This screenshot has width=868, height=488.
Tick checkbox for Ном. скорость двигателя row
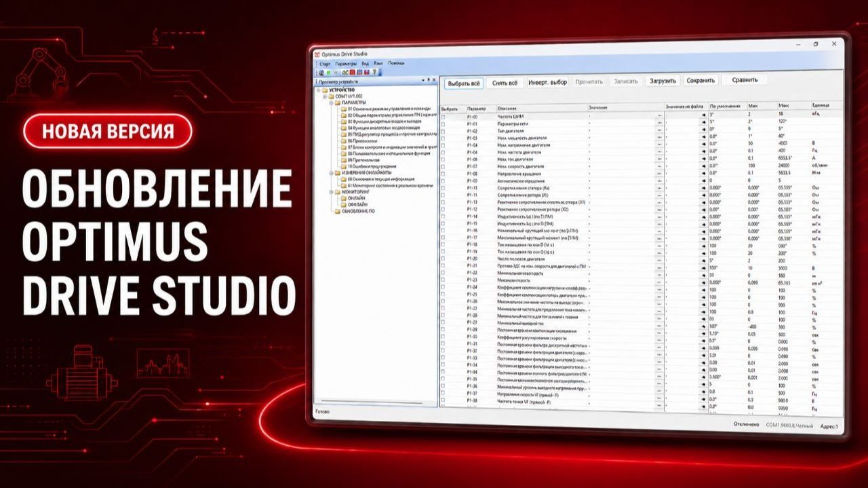443,166
